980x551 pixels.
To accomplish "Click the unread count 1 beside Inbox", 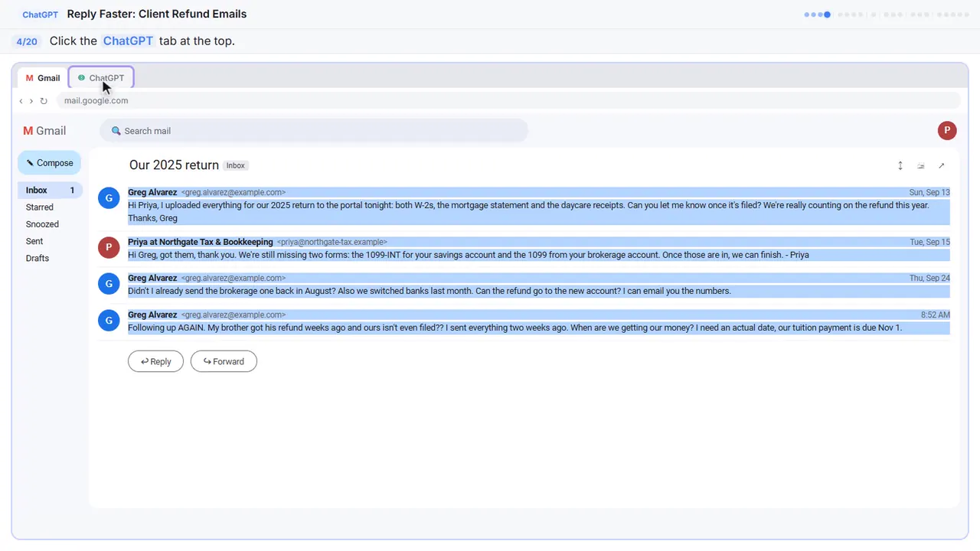I will pyautogui.click(x=73, y=191).
